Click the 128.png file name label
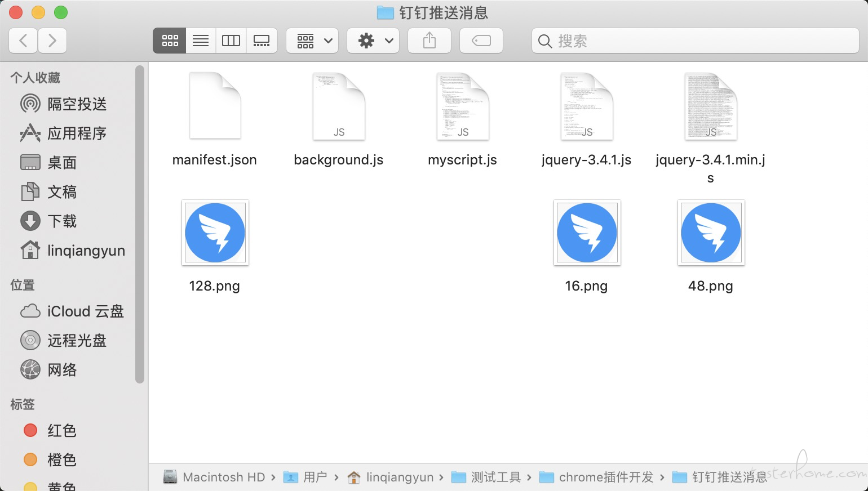868x491 pixels. click(215, 286)
